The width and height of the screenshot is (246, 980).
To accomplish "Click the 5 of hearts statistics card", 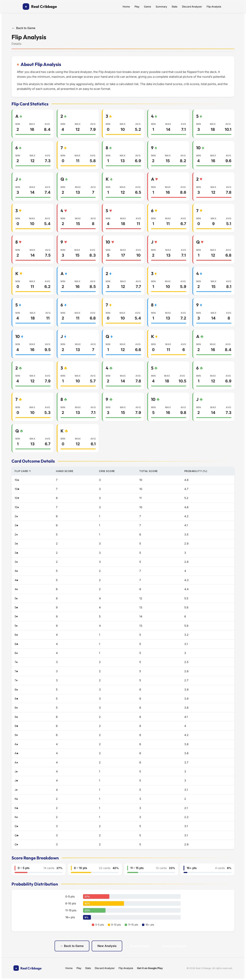I will 123,218.
